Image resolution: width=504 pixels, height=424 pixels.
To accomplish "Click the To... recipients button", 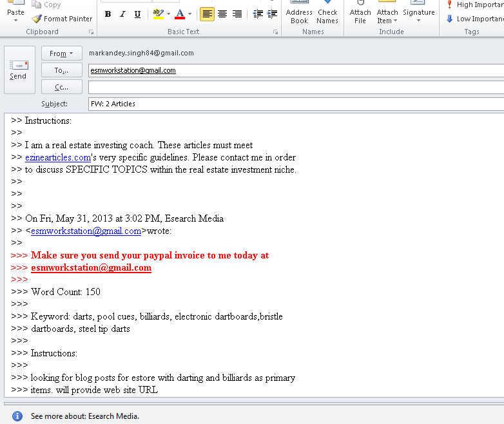I will 61,70.
